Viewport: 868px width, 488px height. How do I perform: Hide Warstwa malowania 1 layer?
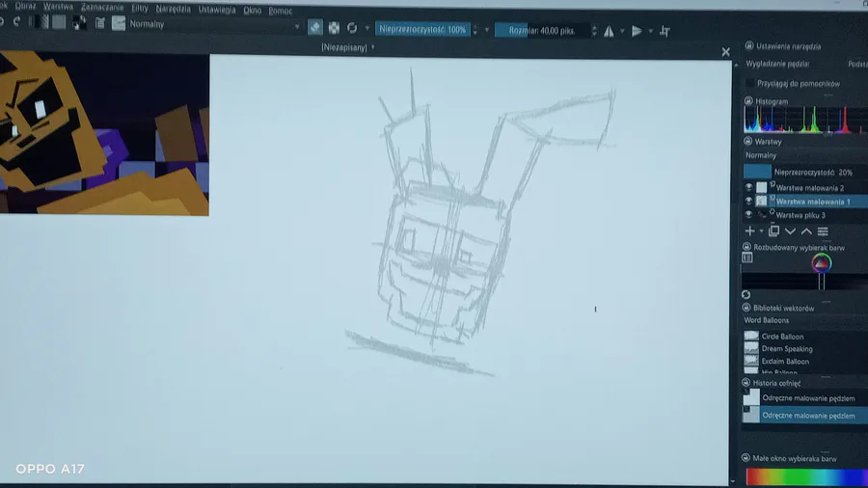coord(748,201)
